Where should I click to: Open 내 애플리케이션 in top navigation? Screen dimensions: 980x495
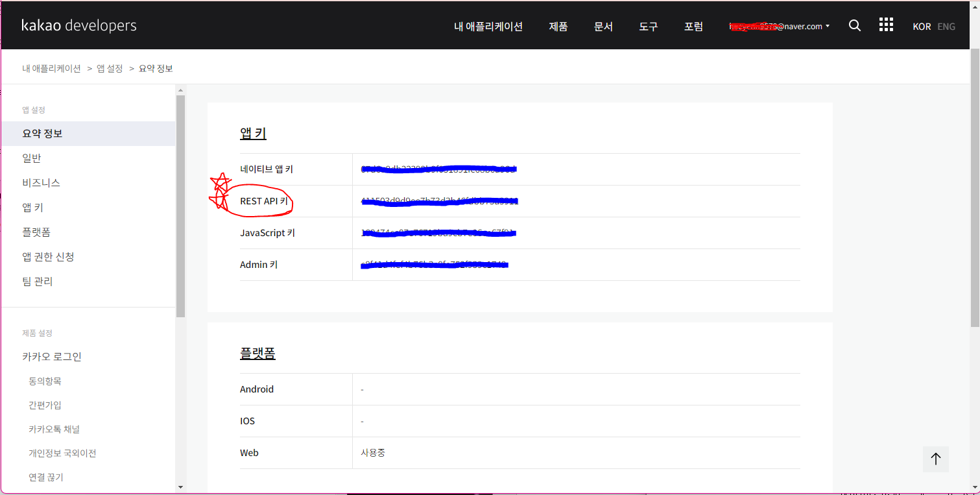[488, 27]
